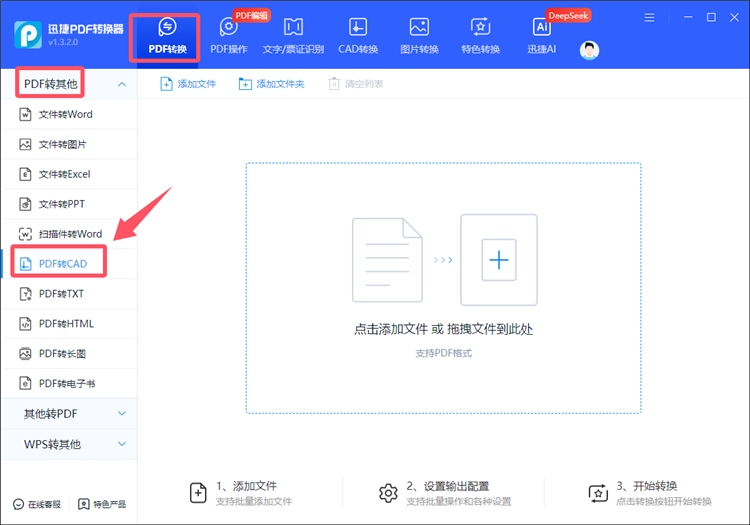This screenshot has width=750, height=525.
Task: Collapse the PDF转其他 section chevron
Action: click(122, 84)
